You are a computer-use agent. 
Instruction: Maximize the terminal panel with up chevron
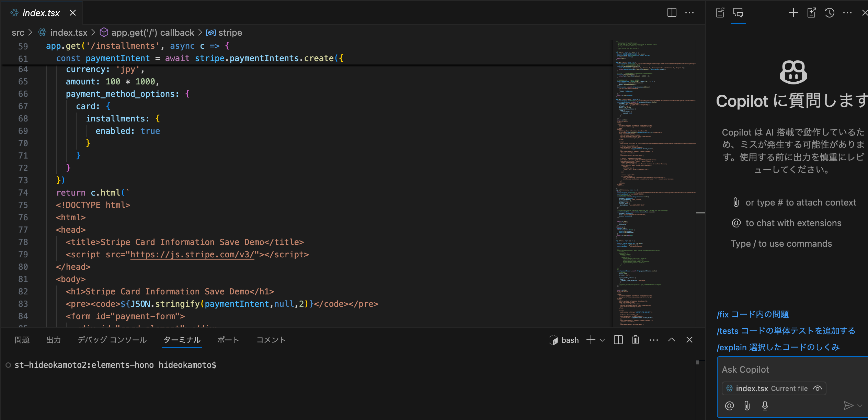click(x=672, y=340)
